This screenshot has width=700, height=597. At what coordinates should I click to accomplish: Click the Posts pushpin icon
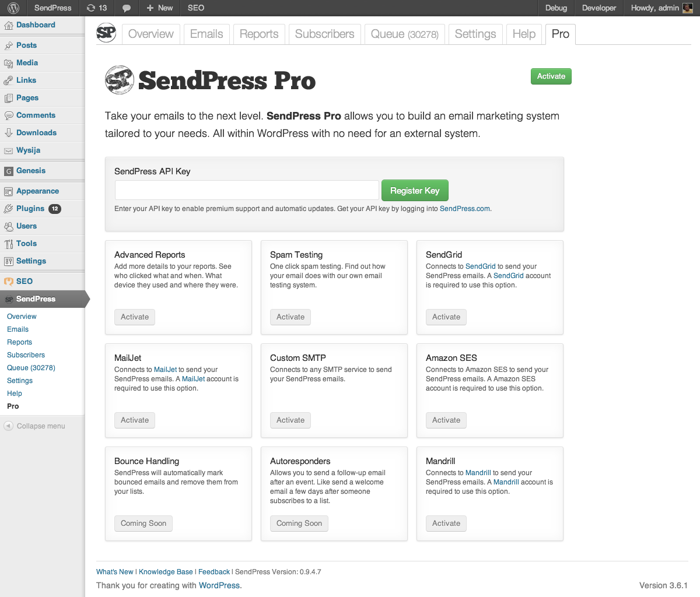(x=9, y=45)
